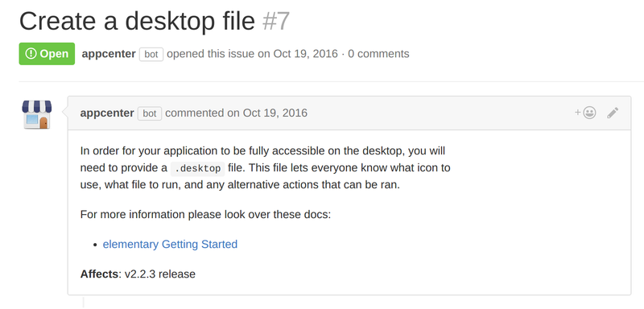Click the 'commented on Oct 19, 2016' timestamp

tap(236, 113)
